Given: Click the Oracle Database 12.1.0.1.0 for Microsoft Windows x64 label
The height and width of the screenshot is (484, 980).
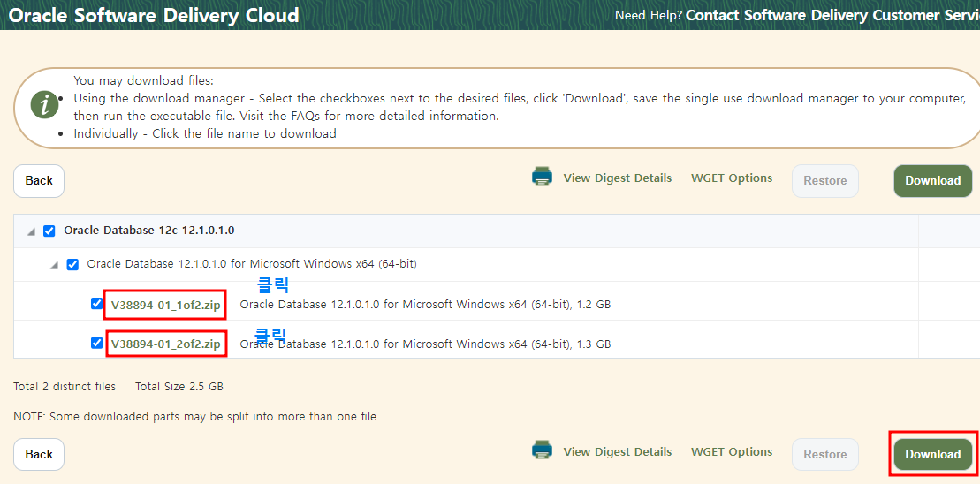Looking at the screenshot, I should [252, 263].
